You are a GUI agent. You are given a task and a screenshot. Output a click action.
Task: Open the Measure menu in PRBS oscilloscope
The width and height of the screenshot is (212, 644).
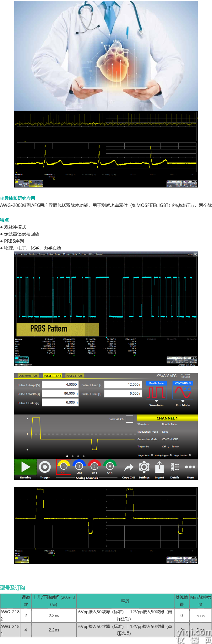67,254
